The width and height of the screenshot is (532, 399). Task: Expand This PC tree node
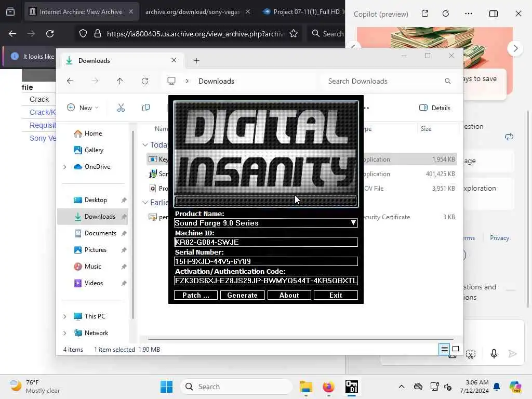point(64,316)
